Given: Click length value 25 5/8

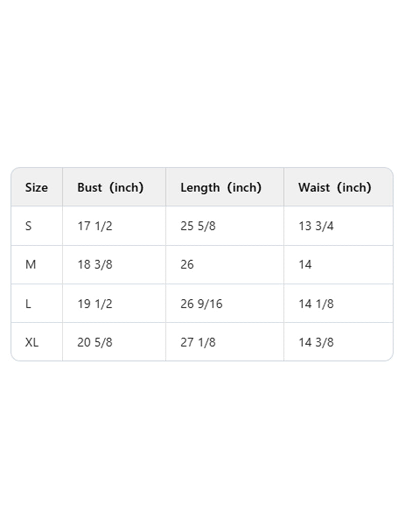Looking at the screenshot, I should click(198, 226).
